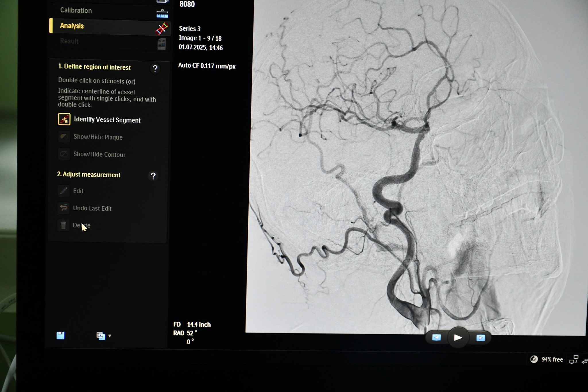Click the Undo Last Edit arrow icon

pos(63,208)
